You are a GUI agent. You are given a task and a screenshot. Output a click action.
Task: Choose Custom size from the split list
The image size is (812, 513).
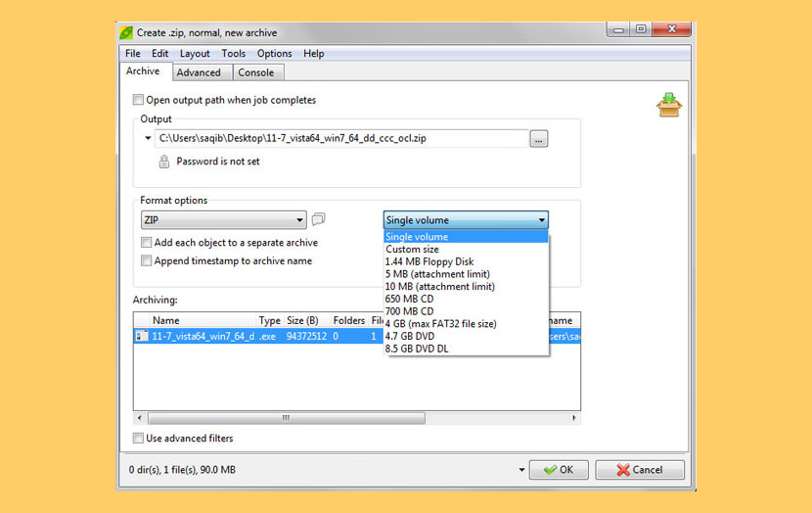(x=466, y=250)
